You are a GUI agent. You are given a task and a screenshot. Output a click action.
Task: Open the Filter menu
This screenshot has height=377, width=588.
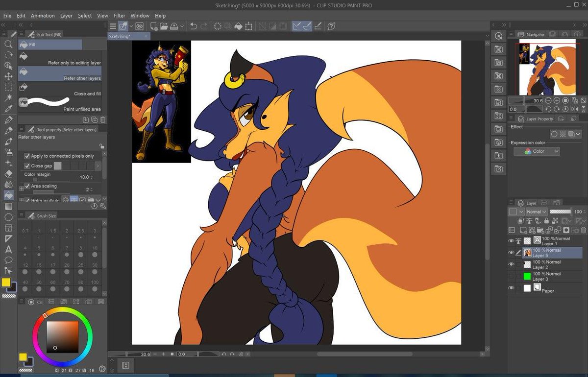coord(119,15)
